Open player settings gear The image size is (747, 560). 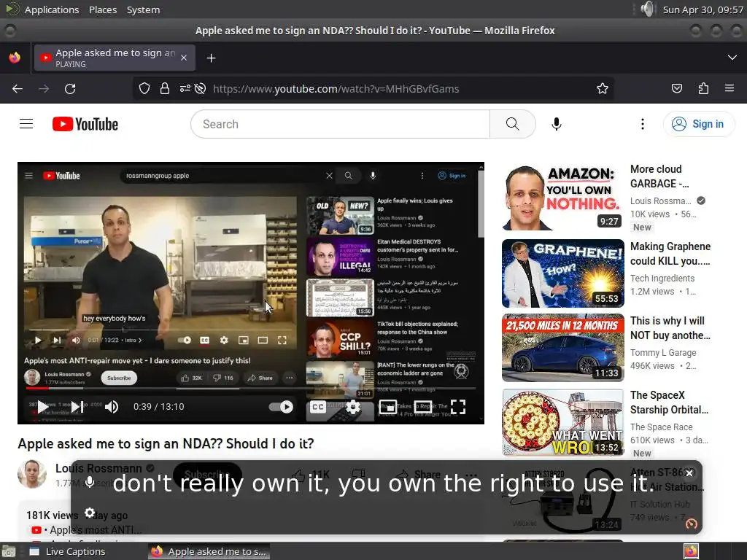click(x=353, y=407)
